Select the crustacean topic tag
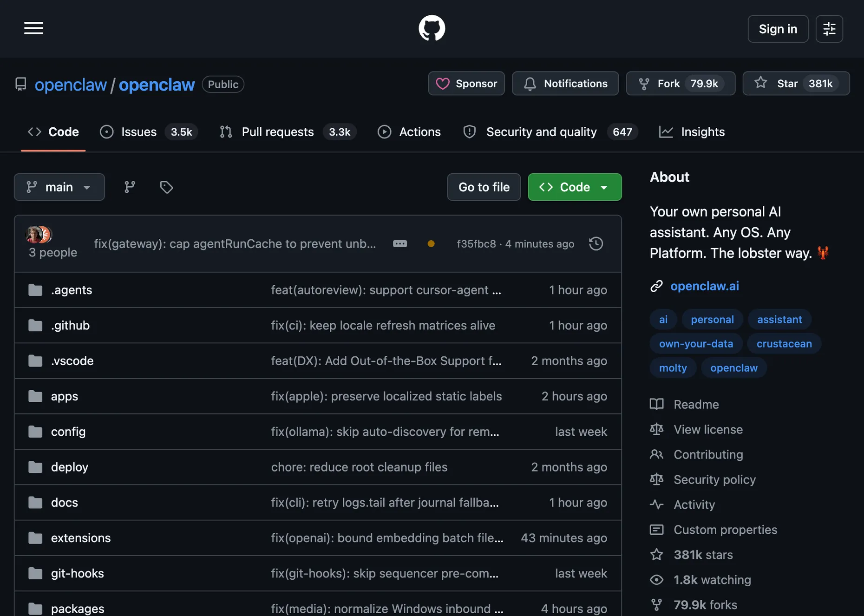The height and width of the screenshot is (616, 864). pyautogui.click(x=784, y=344)
